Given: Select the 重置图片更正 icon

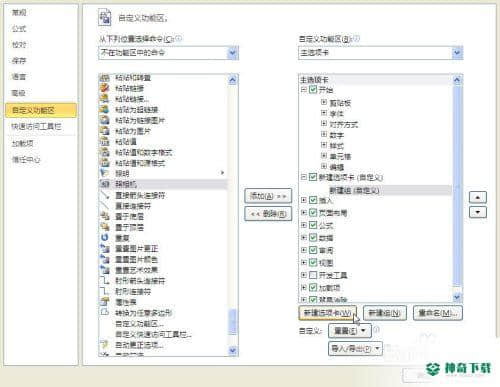Looking at the screenshot, I should click(x=105, y=248).
